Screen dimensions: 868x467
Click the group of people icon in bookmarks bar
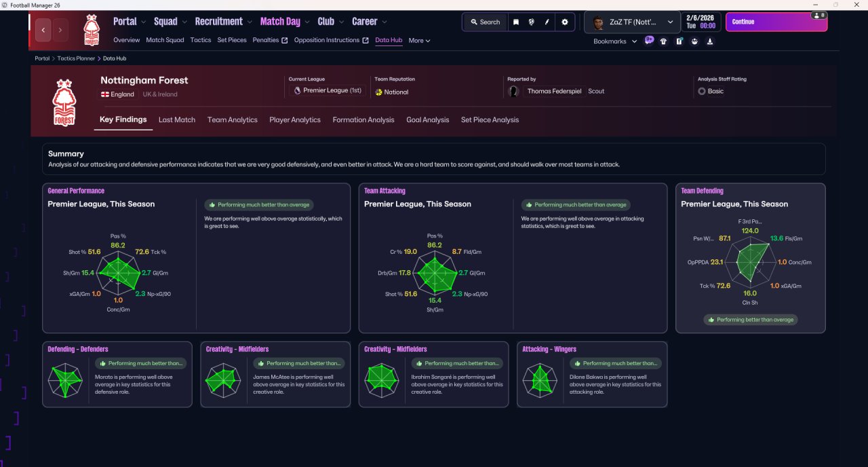tap(694, 41)
